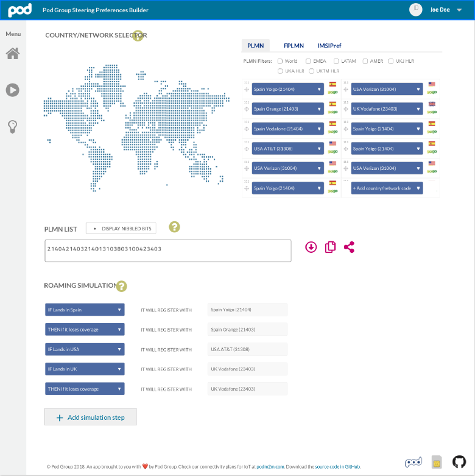Open help for Roaming Simulation
The image size is (475, 476).
click(x=121, y=286)
